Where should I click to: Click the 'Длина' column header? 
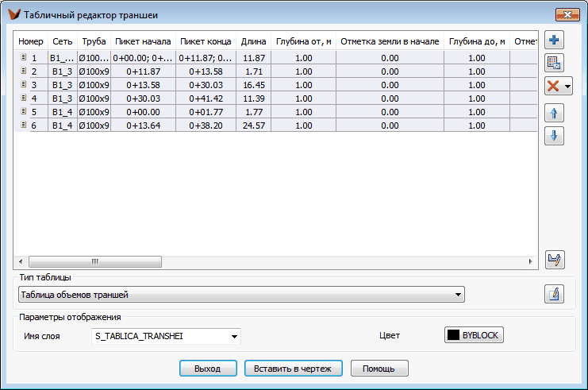(253, 41)
